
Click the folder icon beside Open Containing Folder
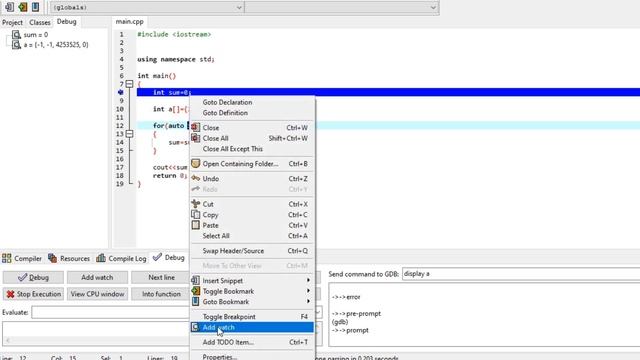coord(196,164)
